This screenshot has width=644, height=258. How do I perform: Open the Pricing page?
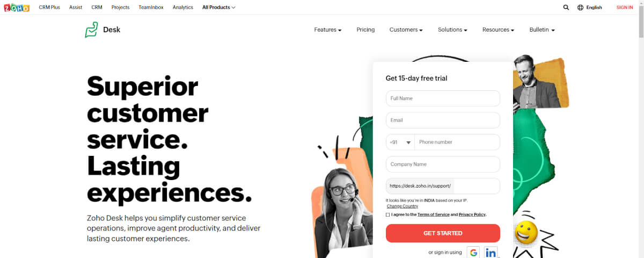365,30
